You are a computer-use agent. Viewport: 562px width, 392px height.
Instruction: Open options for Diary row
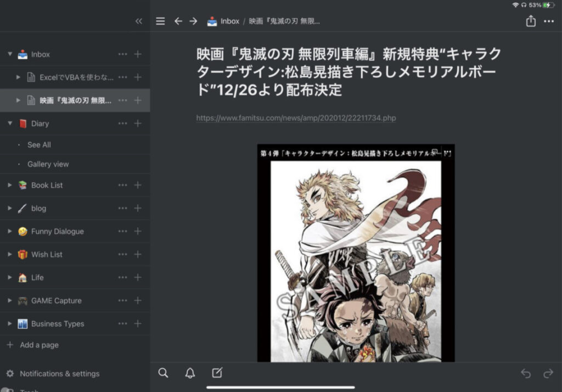point(122,124)
